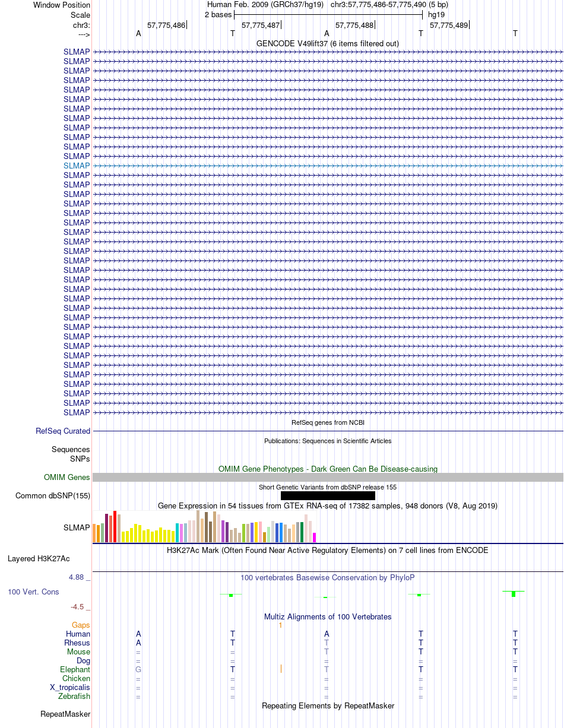Select the Layered H3K27Ac track label
This screenshot has width=564, height=728.
(x=39, y=559)
